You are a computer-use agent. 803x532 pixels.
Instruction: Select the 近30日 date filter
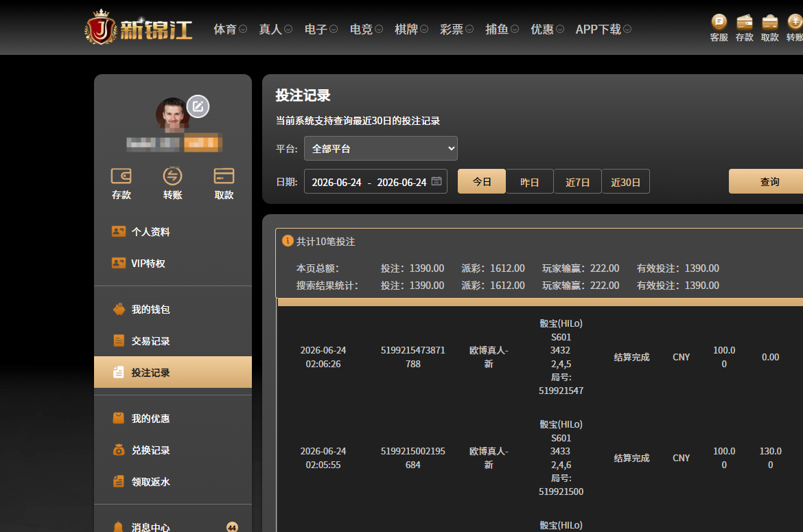click(625, 182)
